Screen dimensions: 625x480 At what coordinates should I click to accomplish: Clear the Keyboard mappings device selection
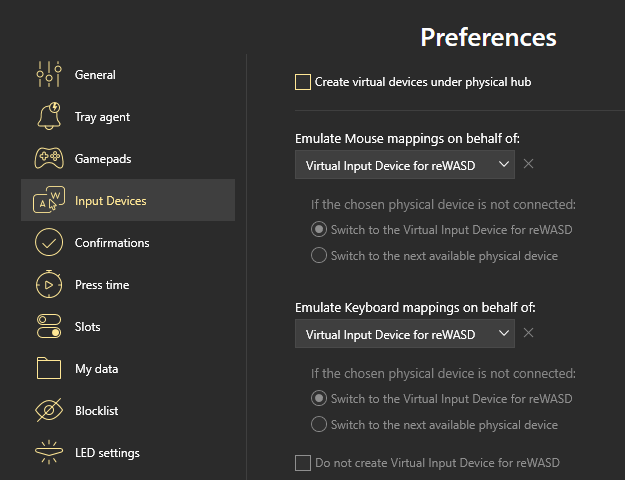pyautogui.click(x=529, y=333)
